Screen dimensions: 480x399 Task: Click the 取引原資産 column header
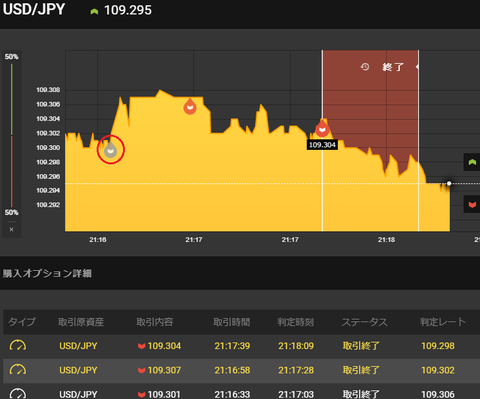pyautogui.click(x=81, y=322)
